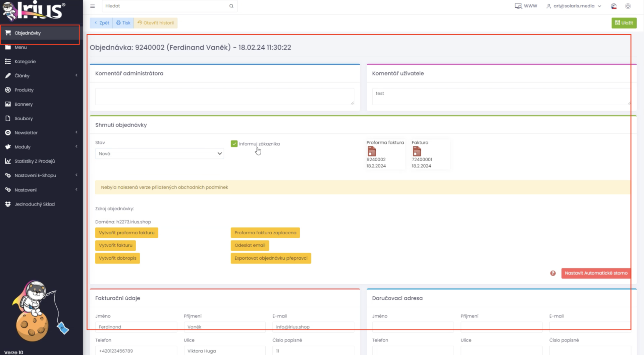Expand the Nastavení submenu chevron
The height and width of the screenshot is (355, 644).
click(x=76, y=189)
